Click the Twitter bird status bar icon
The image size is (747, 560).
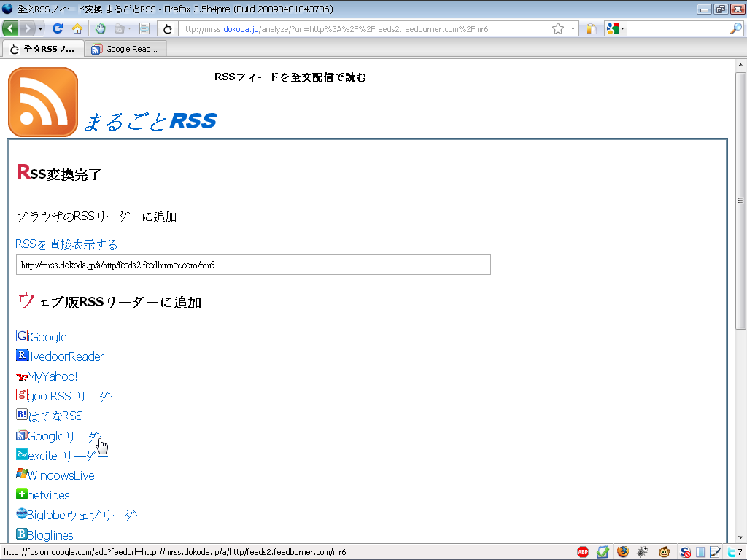(732, 553)
